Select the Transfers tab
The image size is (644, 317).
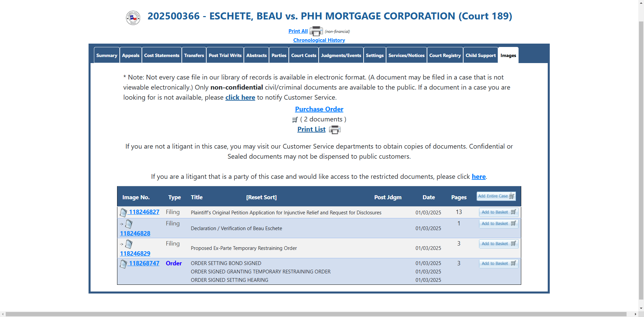click(194, 55)
